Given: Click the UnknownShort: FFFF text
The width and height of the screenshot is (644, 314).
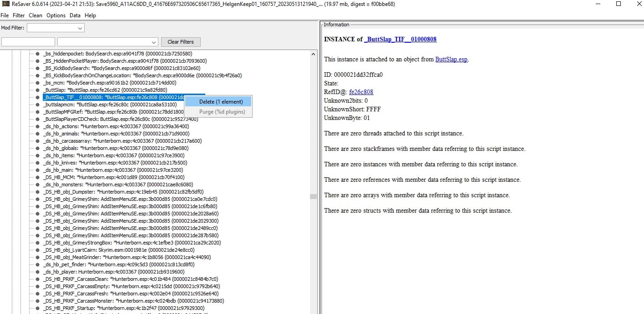Looking at the screenshot, I should point(352,110).
